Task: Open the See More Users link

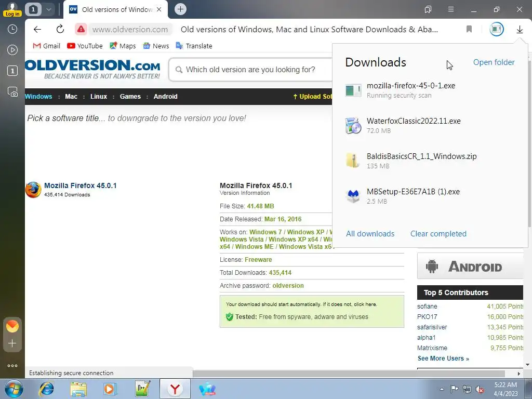Action: pos(443,358)
